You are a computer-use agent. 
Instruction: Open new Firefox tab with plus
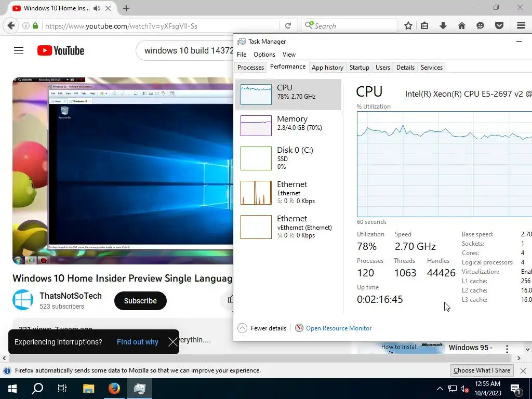[126, 8]
